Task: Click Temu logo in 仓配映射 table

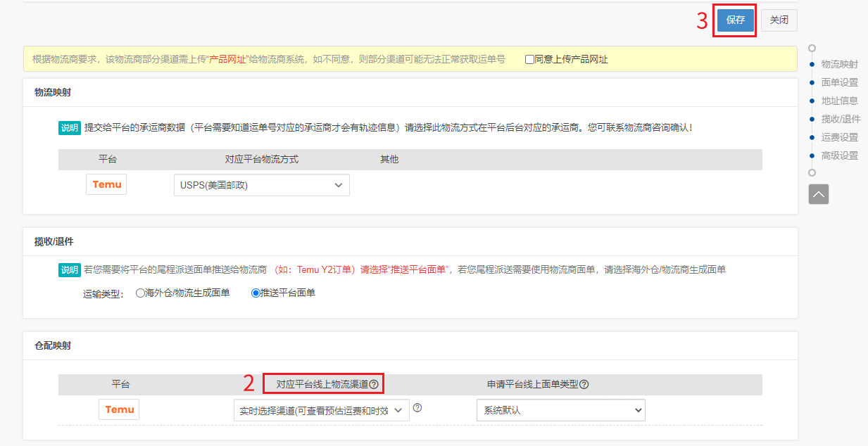Action: tap(119, 409)
